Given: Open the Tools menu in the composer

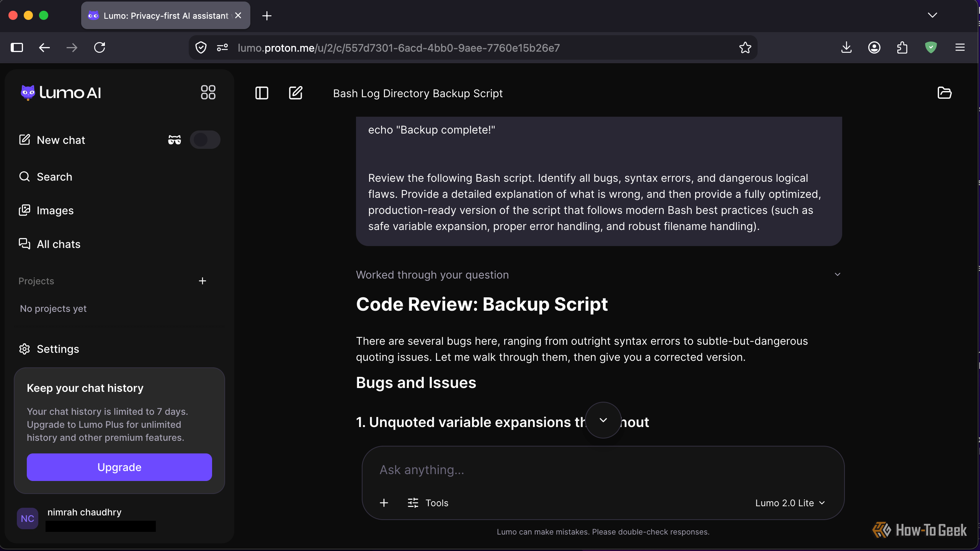Looking at the screenshot, I should pyautogui.click(x=428, y=503).
